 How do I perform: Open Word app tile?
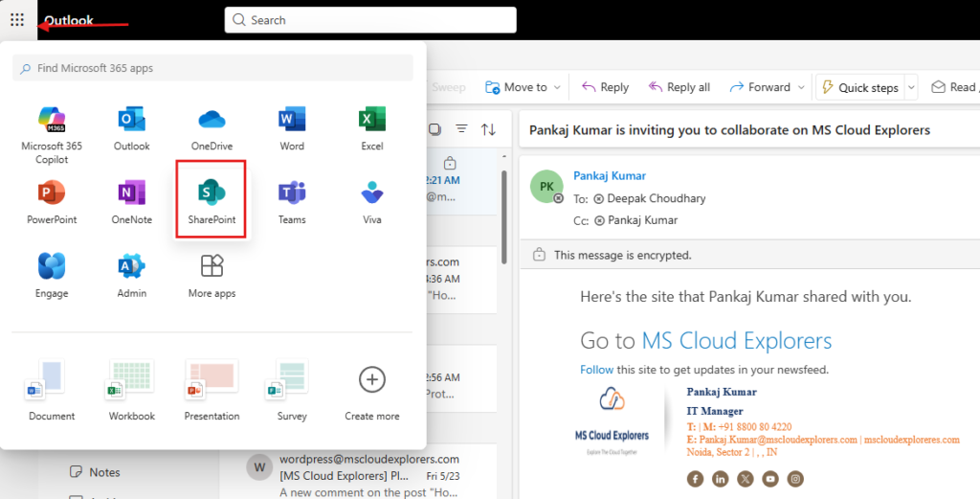[292, 128]
